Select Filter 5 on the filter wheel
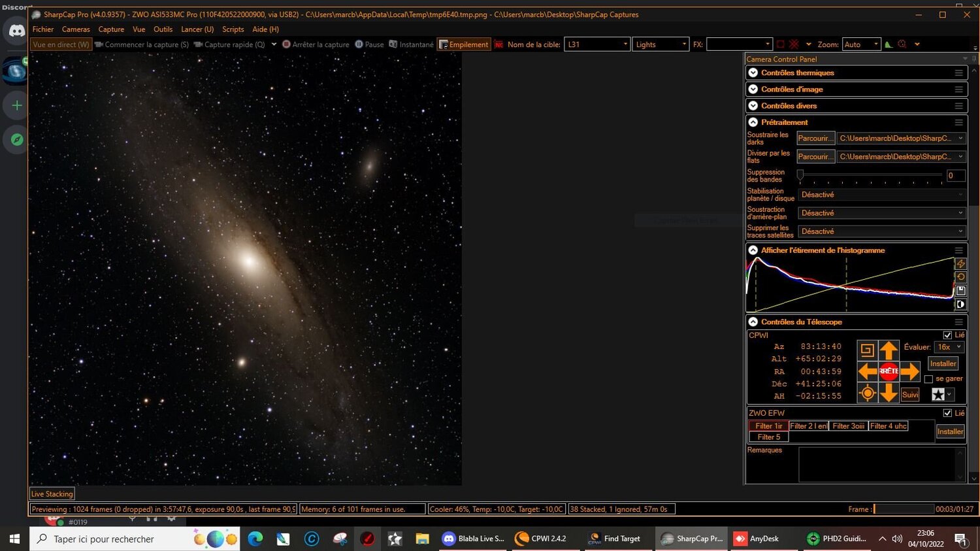 pyautogui.click(x=768, y=437)
